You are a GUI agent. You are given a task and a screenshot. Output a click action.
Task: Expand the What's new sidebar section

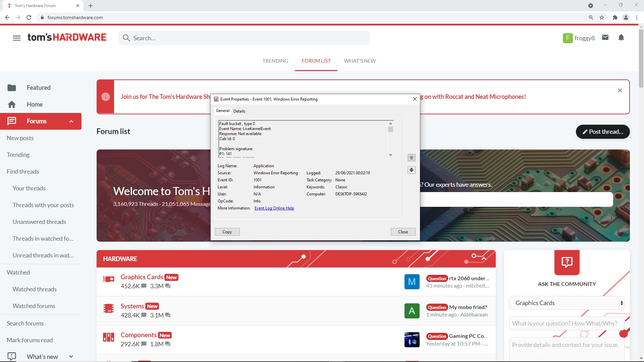point(71,356)
